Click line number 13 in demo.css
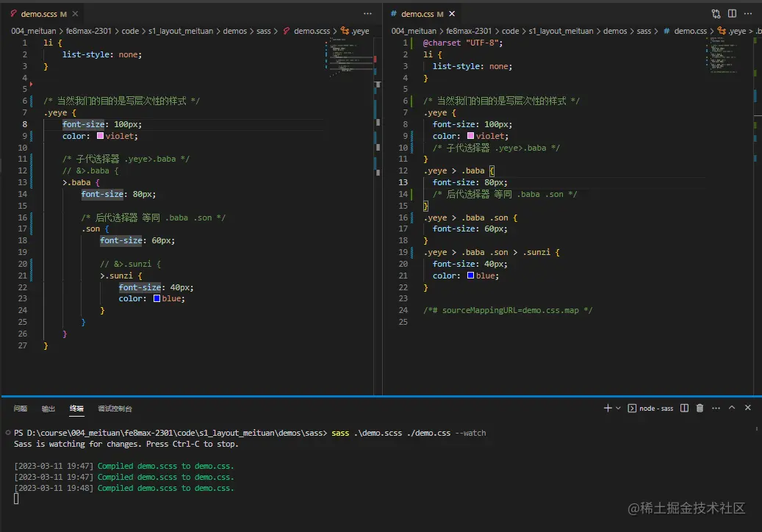Screen dimensions: 762x532 403,182
